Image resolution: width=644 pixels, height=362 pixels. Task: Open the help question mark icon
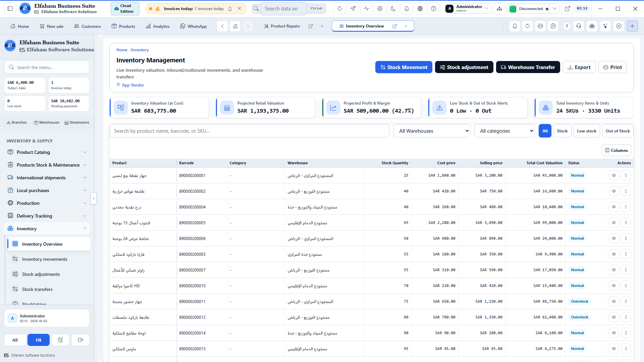(x=433, y=9)
